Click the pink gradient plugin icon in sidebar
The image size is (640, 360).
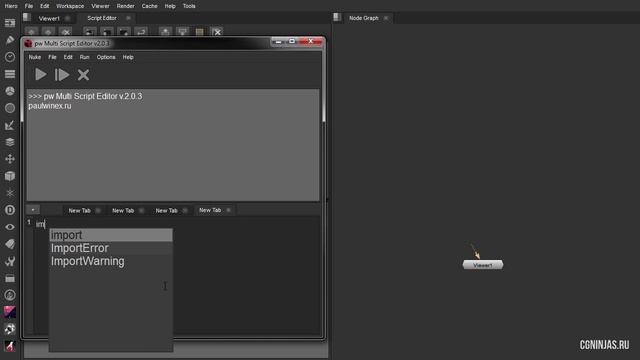[x=10, y=312]
